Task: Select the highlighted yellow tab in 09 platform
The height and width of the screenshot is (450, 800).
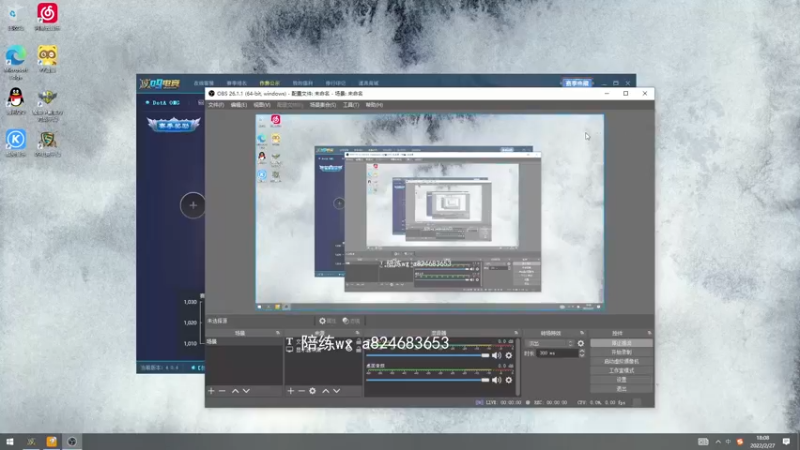Action: point(269,83)
